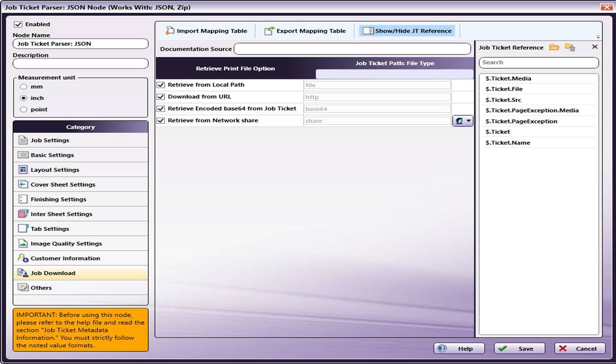Click the Description input field

click(81, 64)
